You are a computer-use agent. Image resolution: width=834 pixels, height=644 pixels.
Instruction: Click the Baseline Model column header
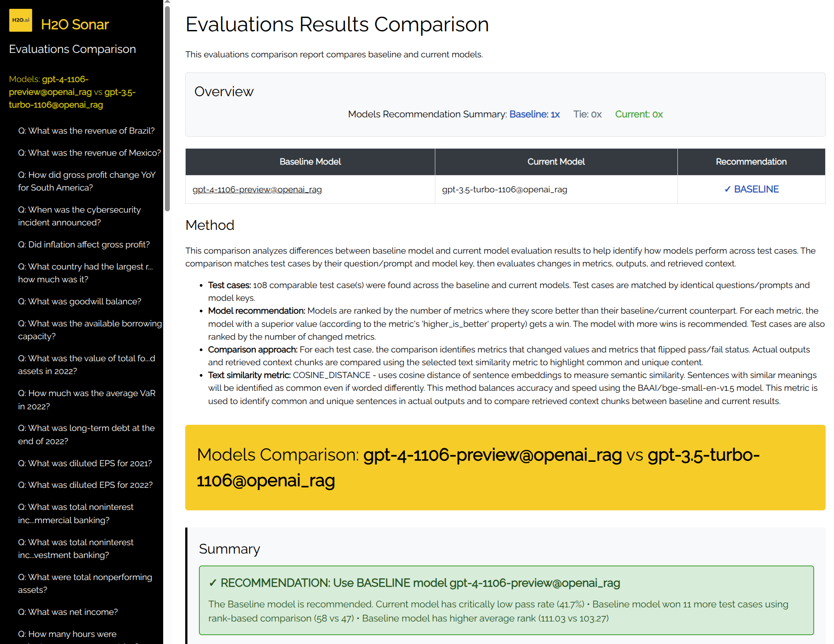pyautogui.click(x=310, y=162)
